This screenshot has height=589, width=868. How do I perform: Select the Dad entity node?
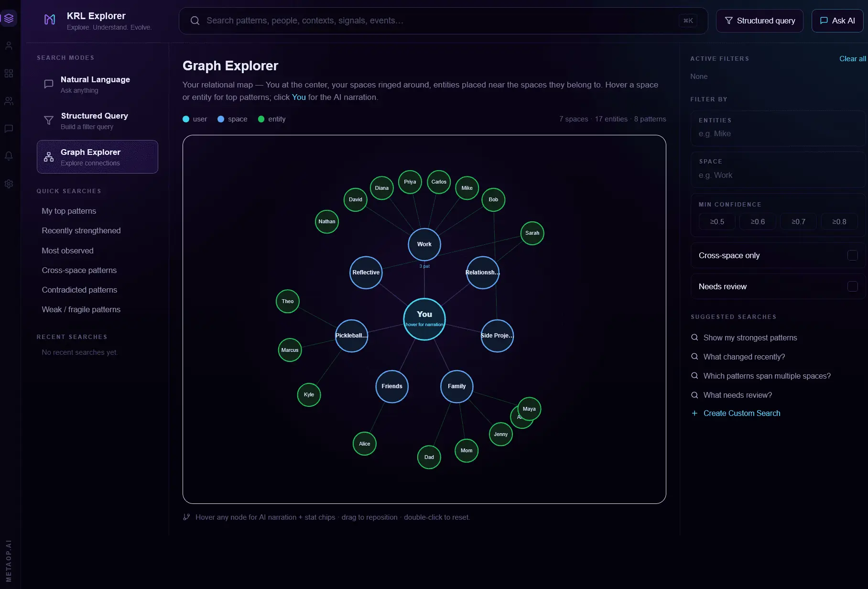[429, 457]
